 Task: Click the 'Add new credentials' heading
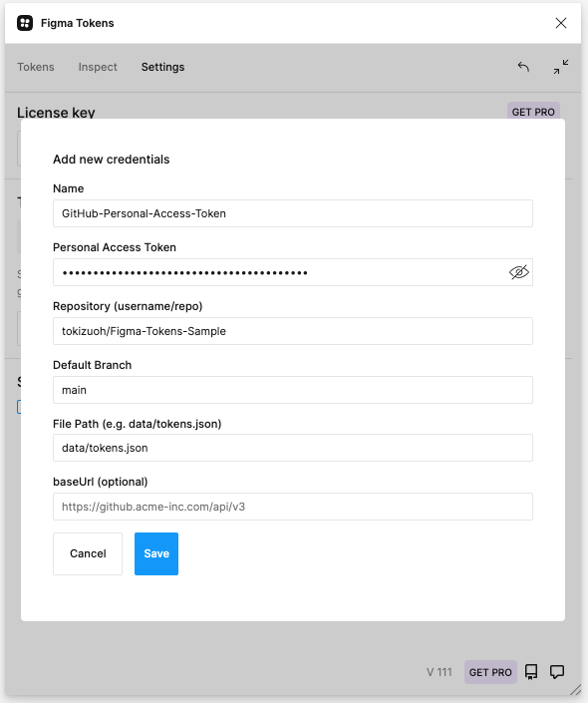click(112, 160)
